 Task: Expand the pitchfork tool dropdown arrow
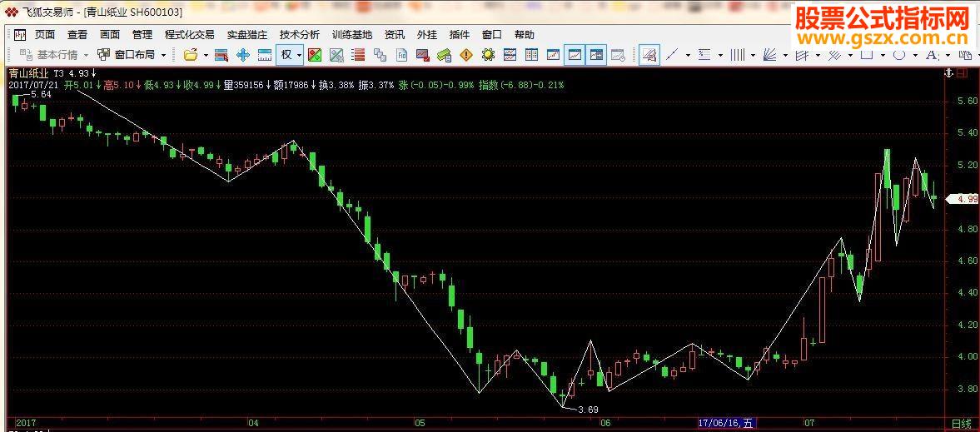pos(818,55)
